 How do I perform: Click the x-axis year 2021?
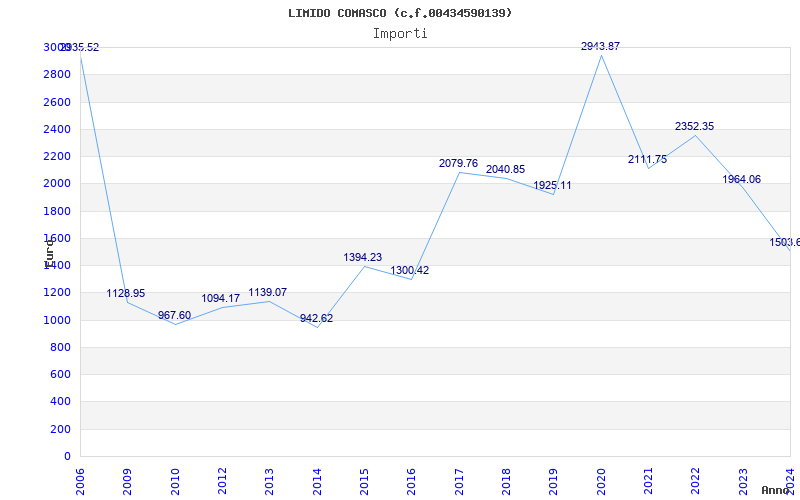(x=648, y=482)
